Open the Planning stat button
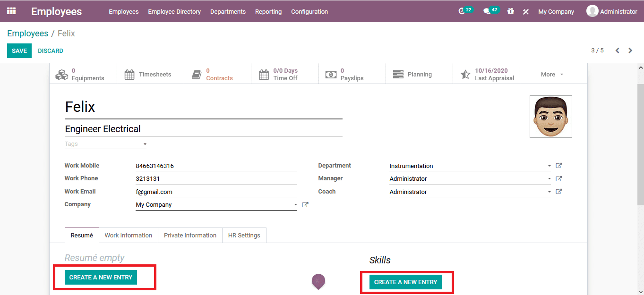Image resolution: width=644 pixels, height=295 pixels. pyautogui.click(x=419, y=74)
